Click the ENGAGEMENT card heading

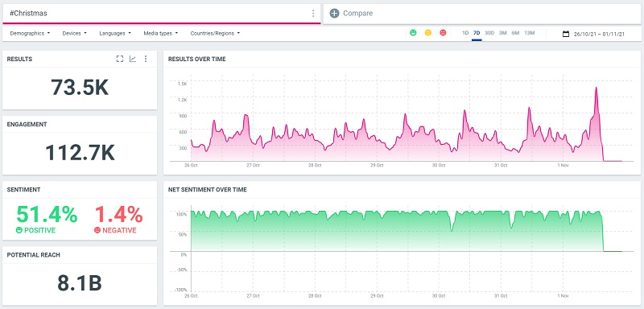pyautogui.click(x=27, y=125)
